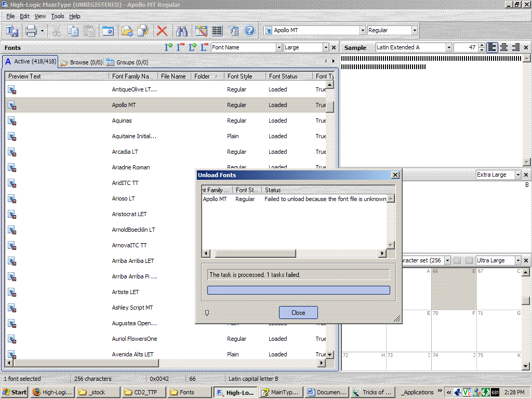Open the Tools menu

click(58, 16)
